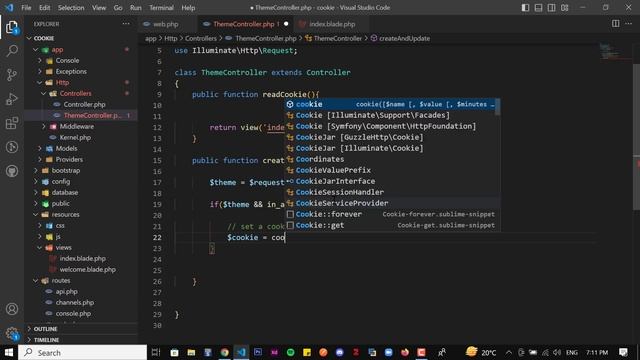Pick the Cookie::forever snippet suggestion
Screen dimensions: 640x360
391,214
